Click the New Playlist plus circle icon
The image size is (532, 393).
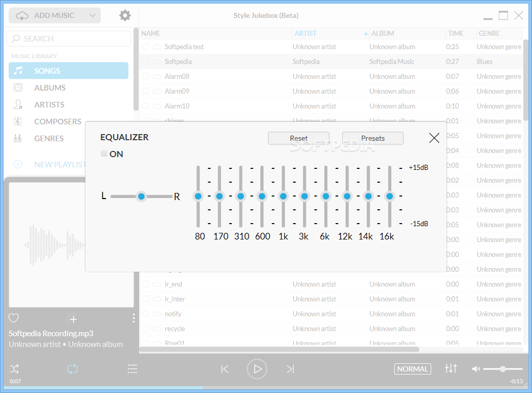click(17, 165)
